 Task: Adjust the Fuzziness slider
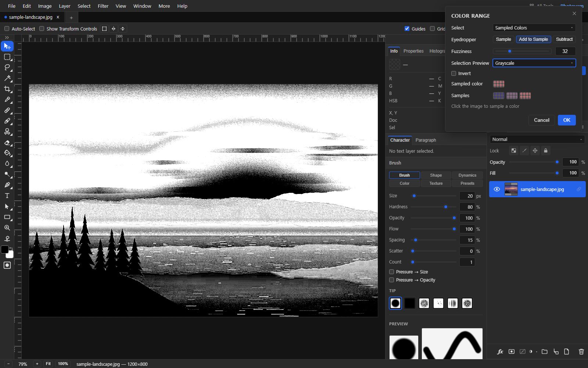coord(522,51)
